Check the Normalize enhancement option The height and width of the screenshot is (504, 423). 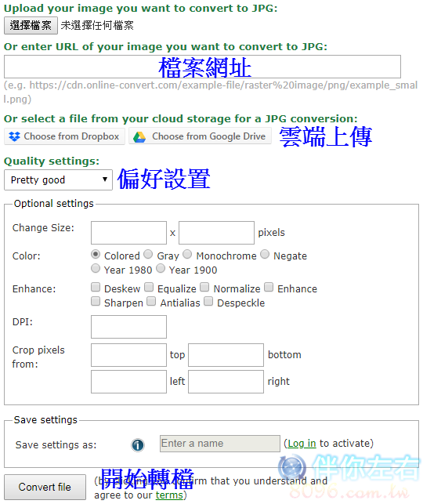[204, 287]
